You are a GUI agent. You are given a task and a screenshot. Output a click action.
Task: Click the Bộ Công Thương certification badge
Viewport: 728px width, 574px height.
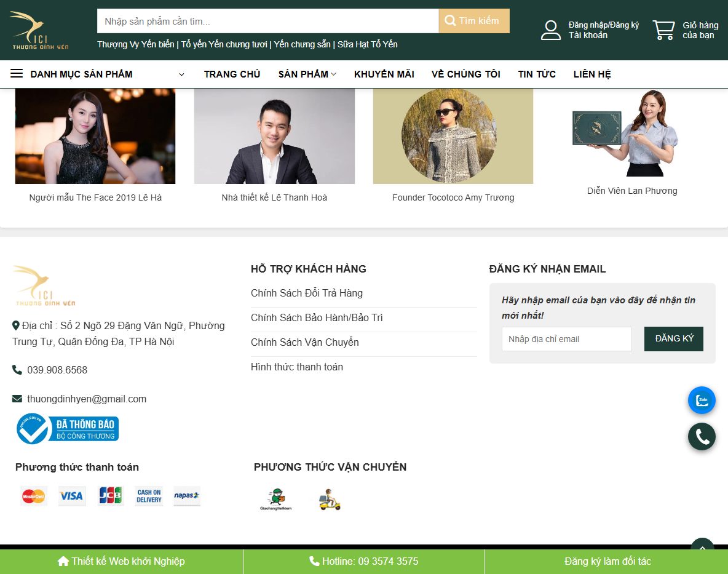tap(66, 429)
